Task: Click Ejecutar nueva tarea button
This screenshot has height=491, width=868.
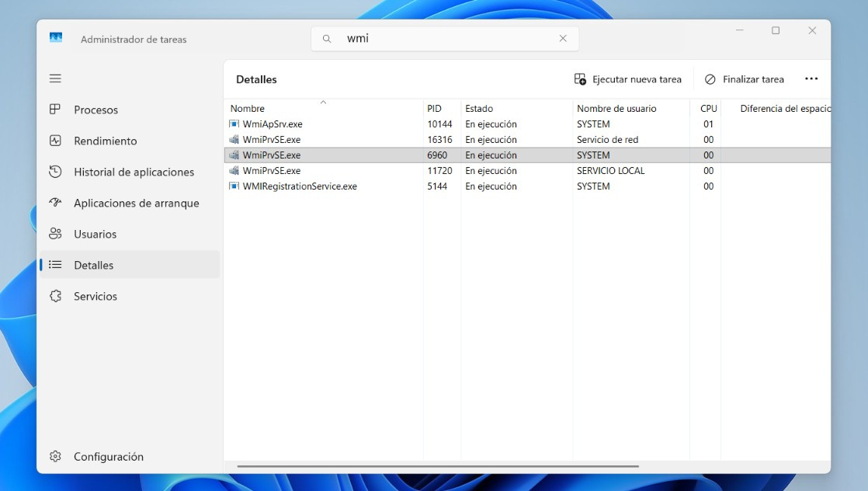Action: pyautogui.click(x=628, y=79)
